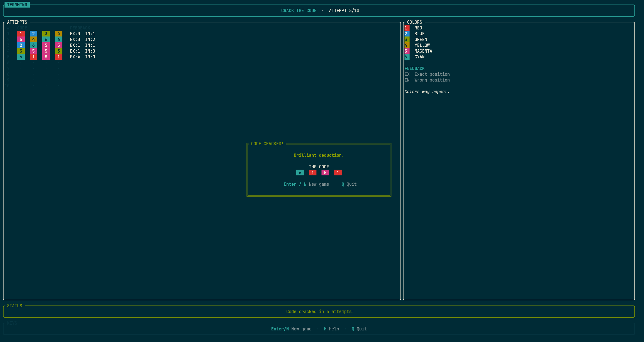Click 'ATTEMPT 5/10' in header
This screenshot has width=644, height=342.
tap(344, 11)
